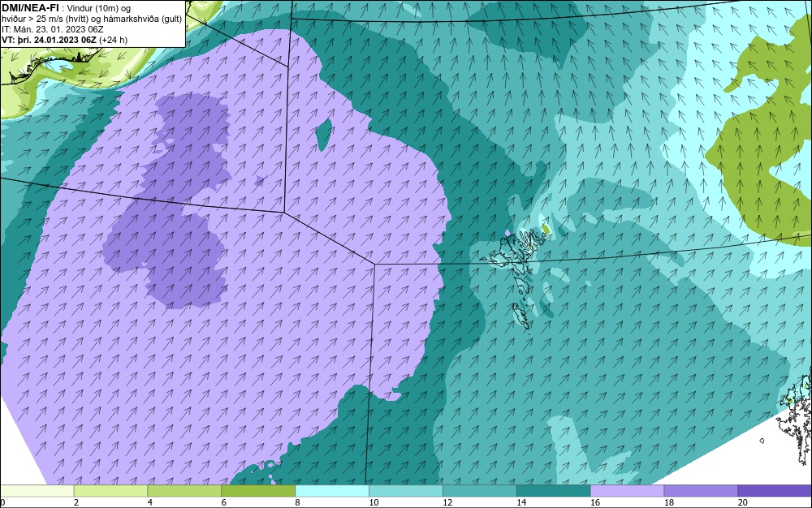Click the 16–18 m/s lavender legend swatch

click(x=627, y=491)
